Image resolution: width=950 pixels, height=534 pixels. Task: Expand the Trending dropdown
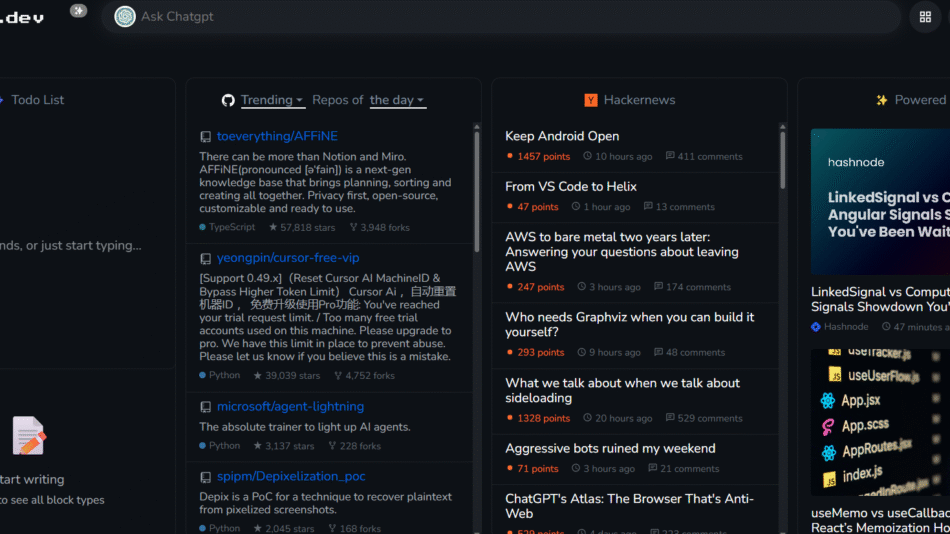coord(272,100)
